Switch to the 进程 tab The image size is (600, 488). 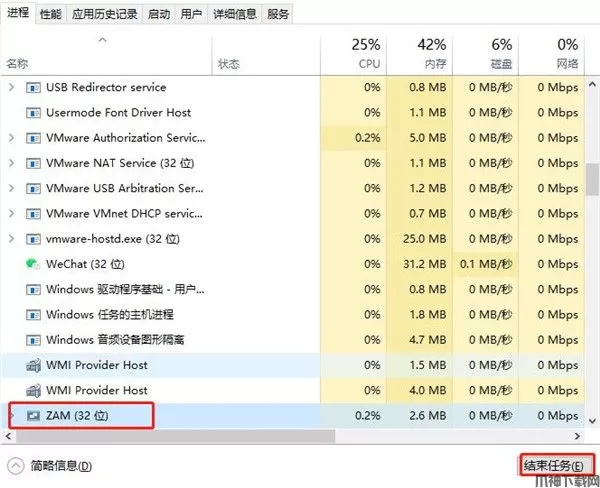pyautogui.click(x=18, y=13)
